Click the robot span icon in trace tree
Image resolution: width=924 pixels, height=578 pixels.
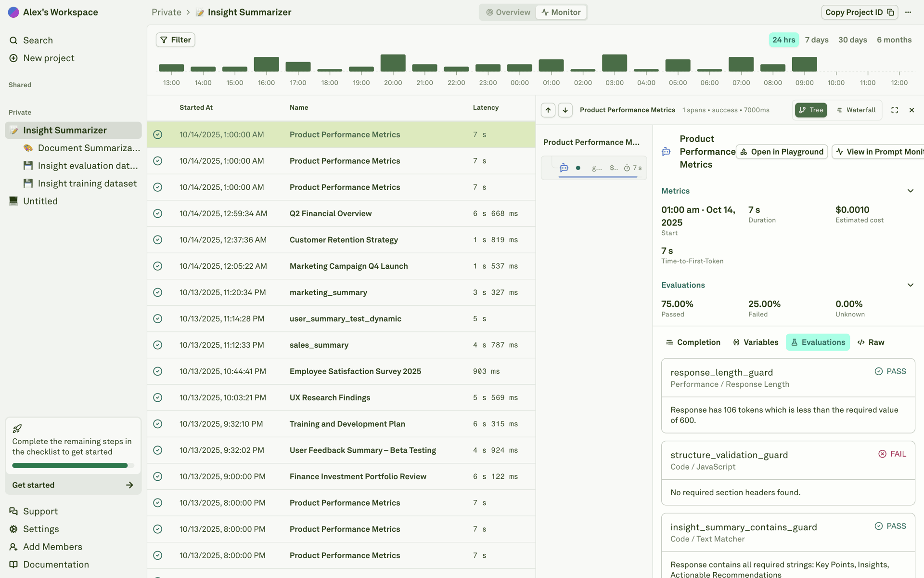(x=564, y=168)
